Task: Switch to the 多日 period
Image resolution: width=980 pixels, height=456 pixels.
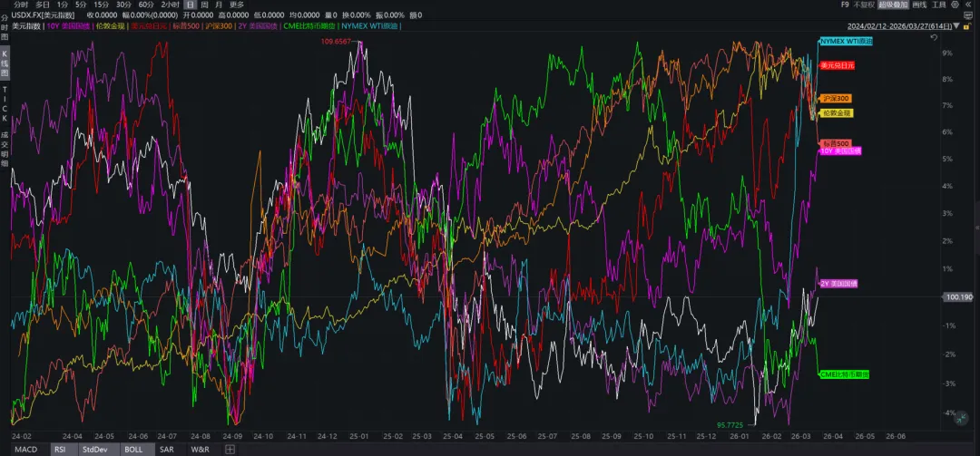Action: [x=42, y=5]
